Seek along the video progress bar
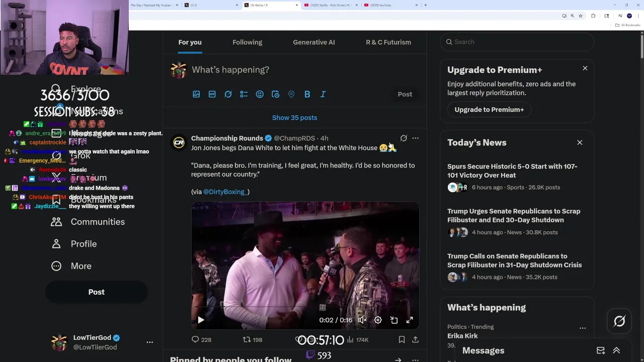 click(x=305, y=308)
